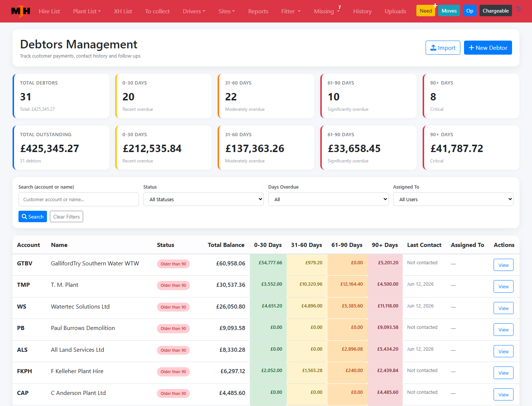This screenshot has height=406, width=532.
Task: Click the customer account search field
Action: point(79,199)
